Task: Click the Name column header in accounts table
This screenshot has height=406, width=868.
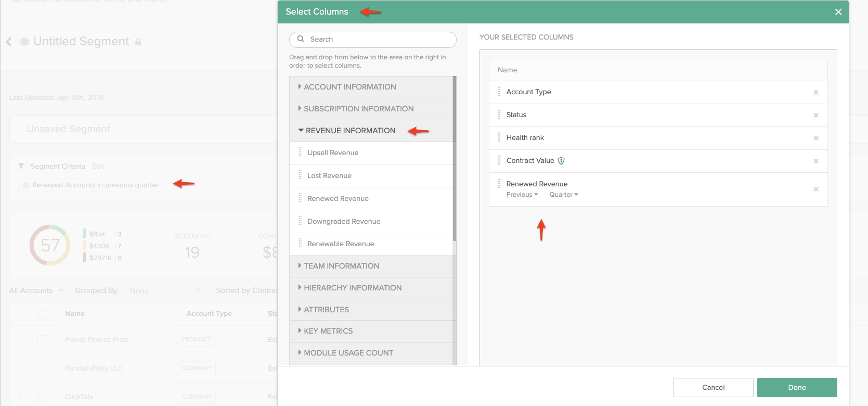Action: pyautogui.click(x=74, y=313)
